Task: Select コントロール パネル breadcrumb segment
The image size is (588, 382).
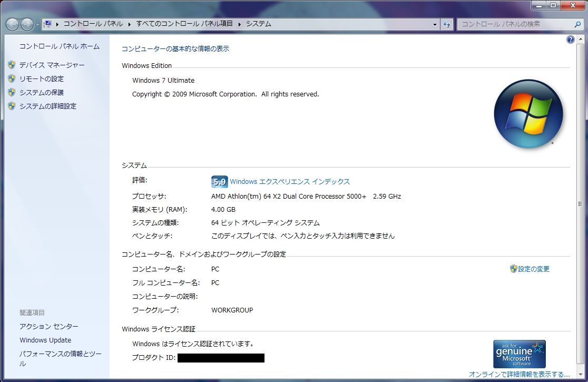Action: 93,24
